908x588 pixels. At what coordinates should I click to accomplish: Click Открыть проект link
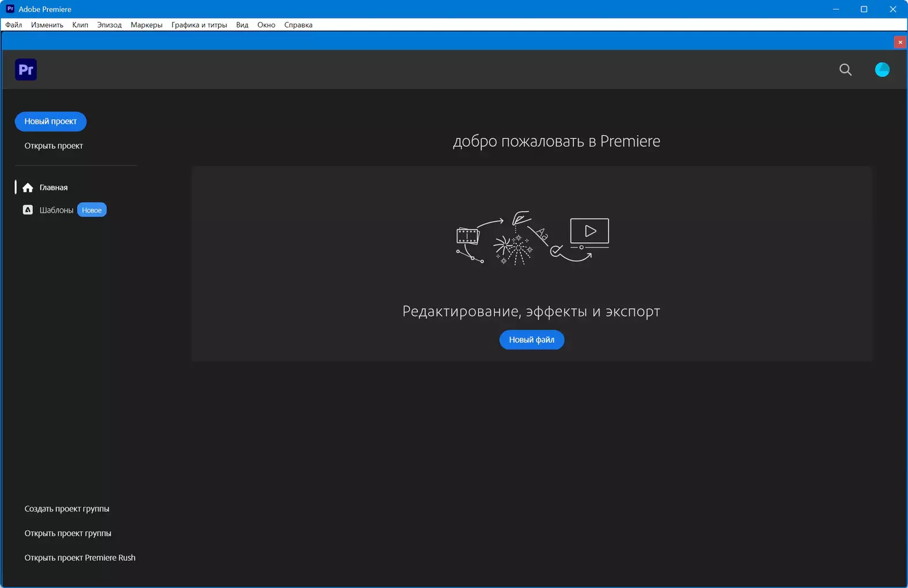(x=54, y=146)
